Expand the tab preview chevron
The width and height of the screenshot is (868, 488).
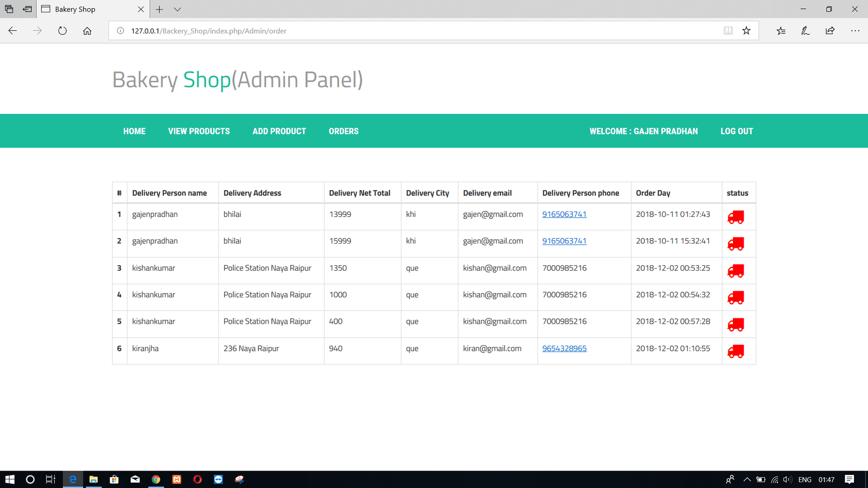pyautogui.click(x=177, y=9)
